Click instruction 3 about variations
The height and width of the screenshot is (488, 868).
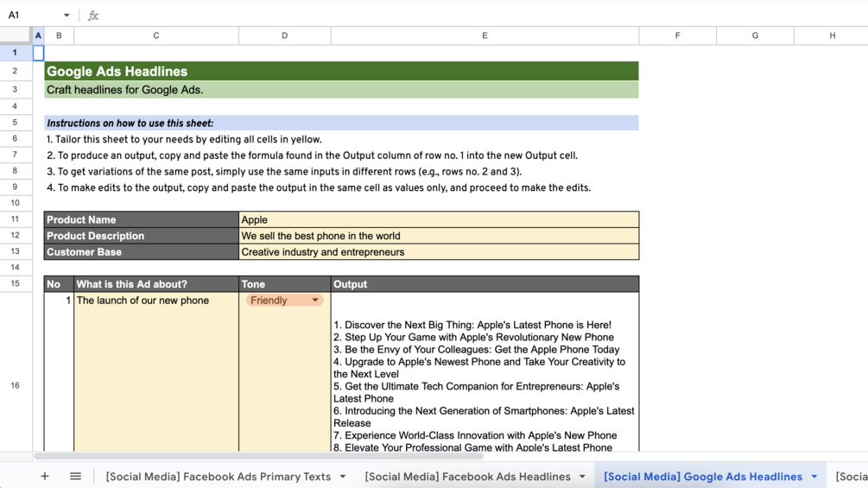point(284,172)
